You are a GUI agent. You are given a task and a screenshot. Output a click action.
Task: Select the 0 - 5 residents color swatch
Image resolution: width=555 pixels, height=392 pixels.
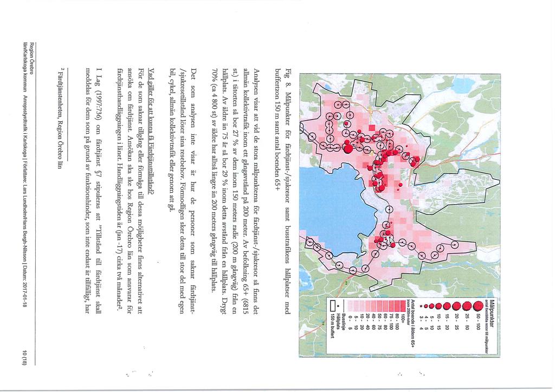[350, 306]
